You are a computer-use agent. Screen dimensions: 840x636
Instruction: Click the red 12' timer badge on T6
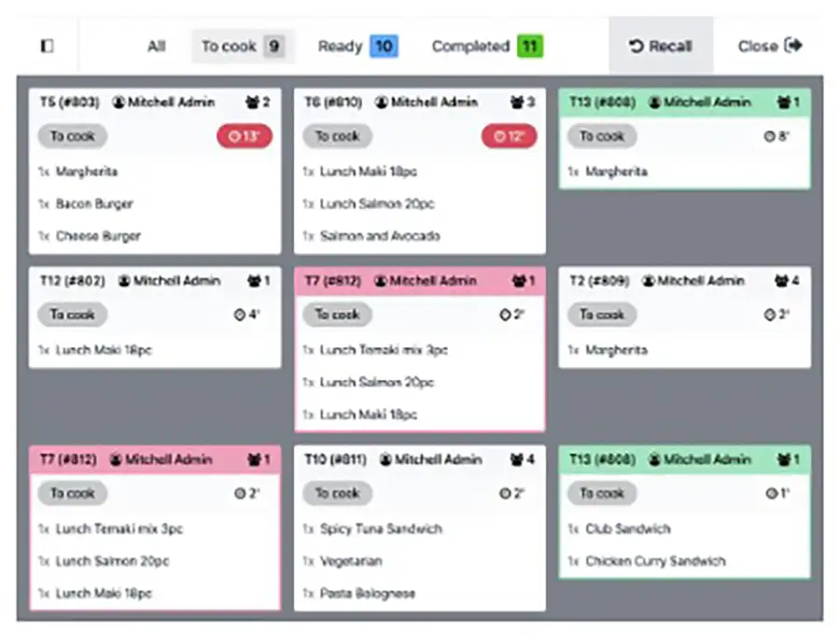[509, 136]
